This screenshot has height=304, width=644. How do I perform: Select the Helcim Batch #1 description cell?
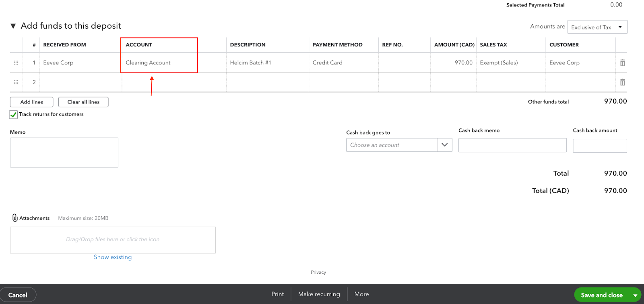click(267, 63)
